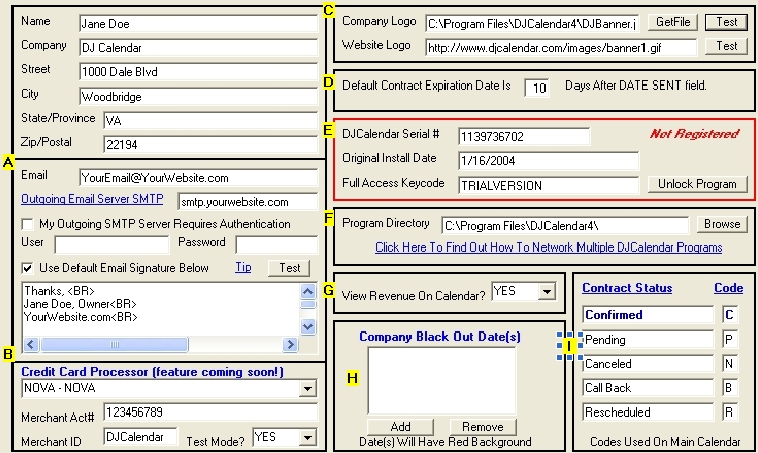
Task: Click the Canceled status name field
Action: coord(648,364)
